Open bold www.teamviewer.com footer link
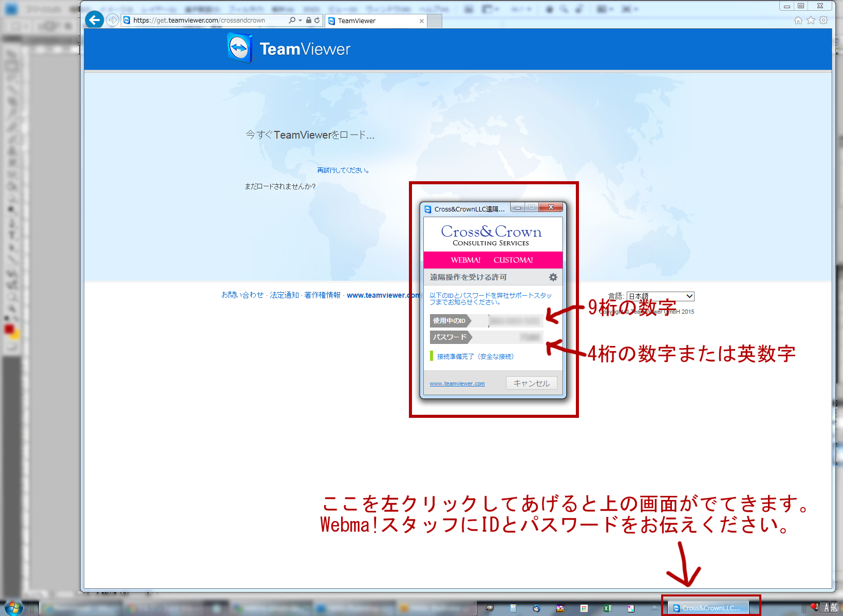This screenshot has height=616, width=843. click(383, 295)
